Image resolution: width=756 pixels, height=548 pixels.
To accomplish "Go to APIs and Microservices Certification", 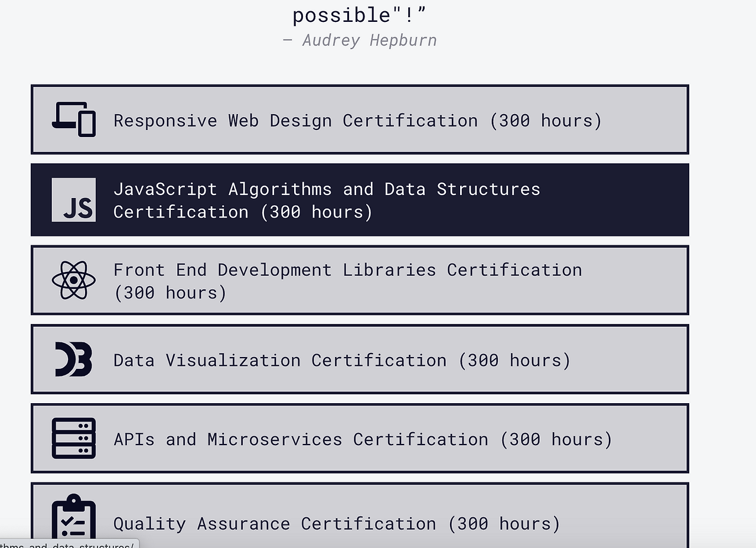I will [360, 438].
